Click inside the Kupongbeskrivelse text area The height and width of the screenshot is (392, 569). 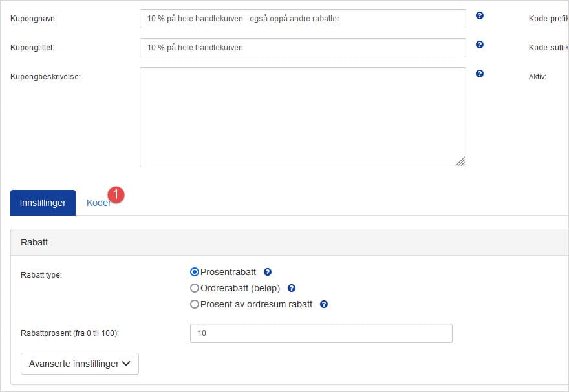click(x=303, y=117)
